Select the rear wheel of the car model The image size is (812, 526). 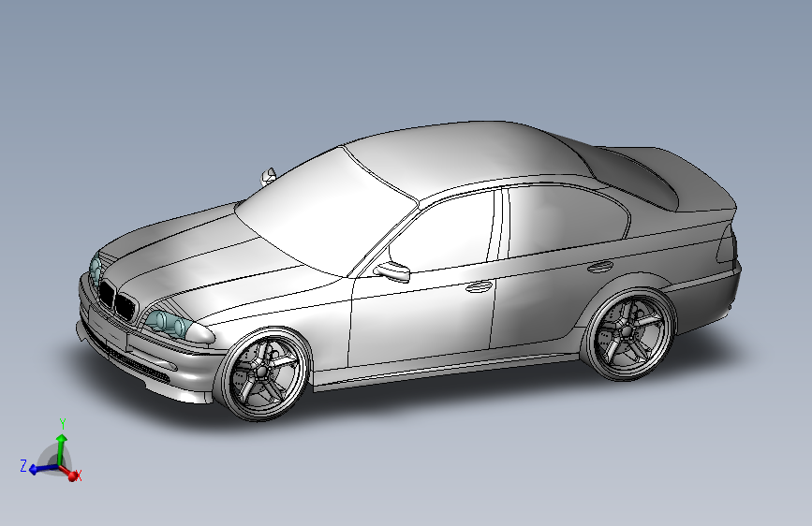pos(628,334)
